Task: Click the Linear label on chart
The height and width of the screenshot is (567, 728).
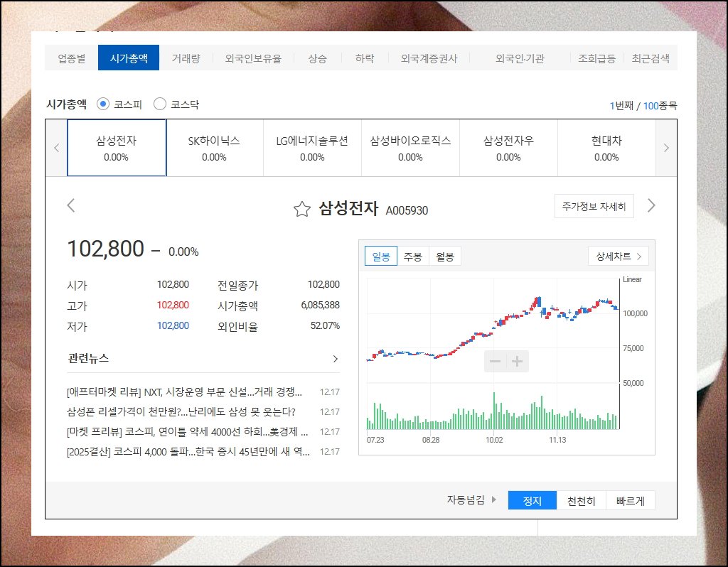Action: [632, 279]
